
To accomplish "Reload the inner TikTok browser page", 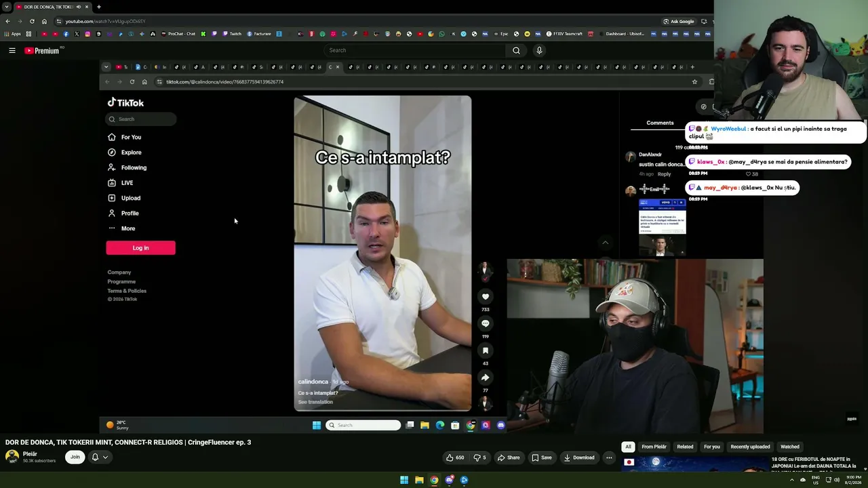I will point(132,82).
